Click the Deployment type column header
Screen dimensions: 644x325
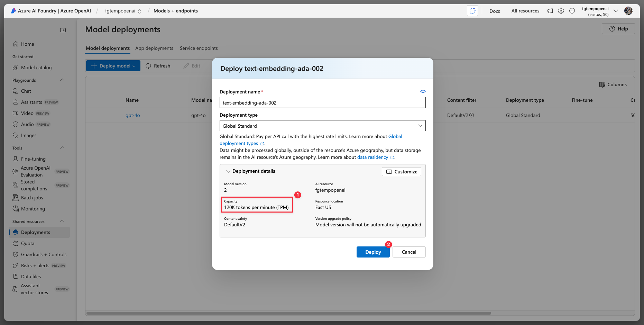525,100
